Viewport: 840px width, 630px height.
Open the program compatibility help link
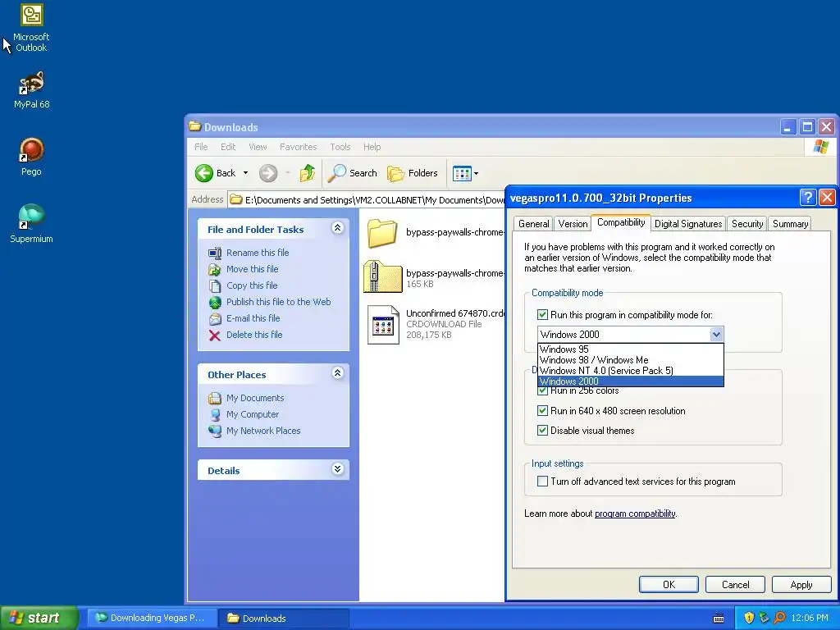tap(635, 514)
